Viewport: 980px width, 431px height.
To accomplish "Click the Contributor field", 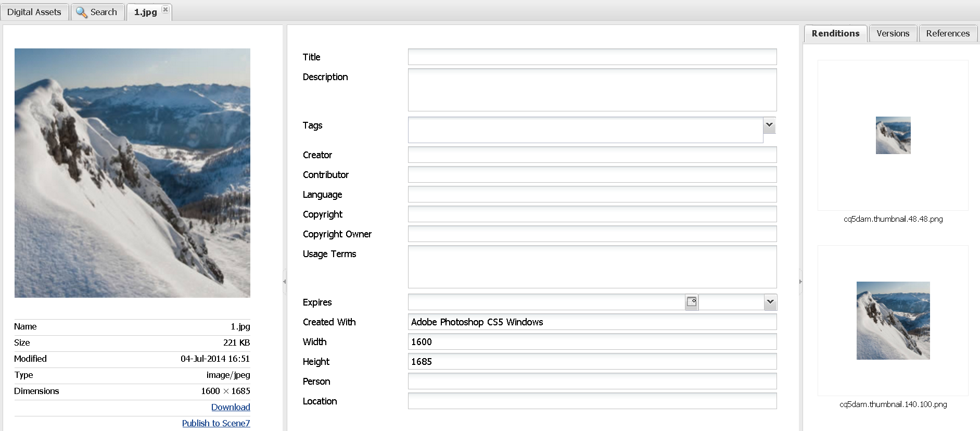I will click(592, 174).
